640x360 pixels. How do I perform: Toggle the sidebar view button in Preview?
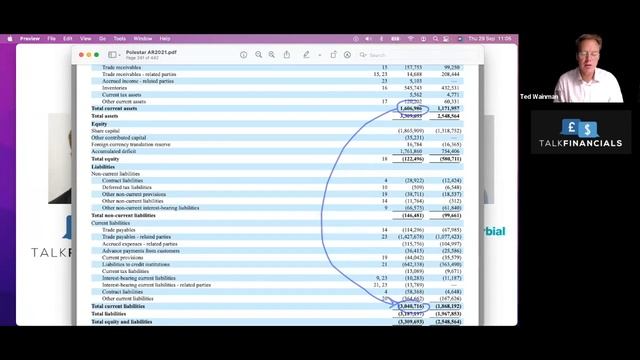click(112, 55)
